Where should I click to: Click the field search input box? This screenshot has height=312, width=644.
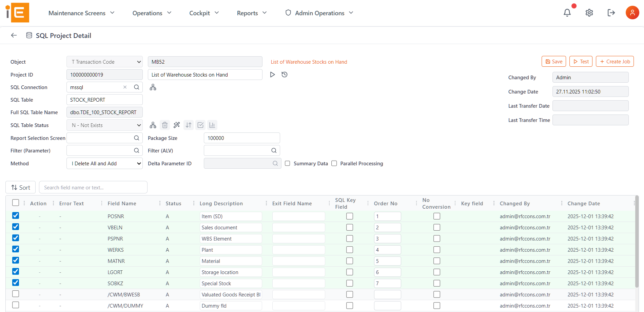[x=93, y=187]
